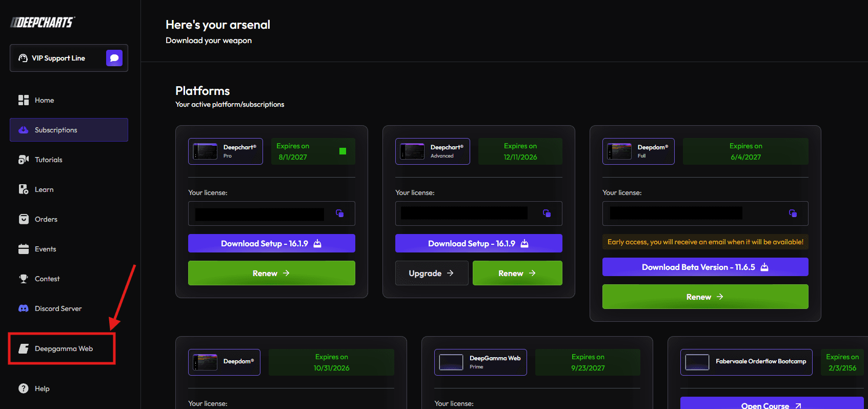Open the Learn section

click(69, 189)
